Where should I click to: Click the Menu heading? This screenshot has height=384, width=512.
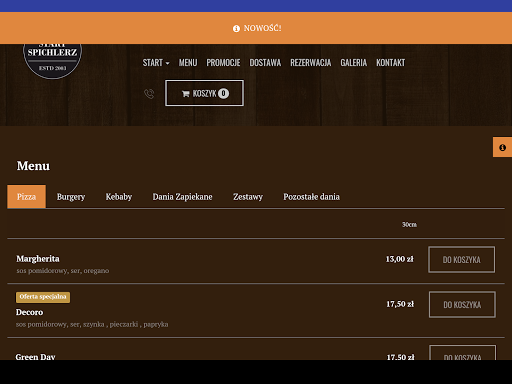(33, 166)
